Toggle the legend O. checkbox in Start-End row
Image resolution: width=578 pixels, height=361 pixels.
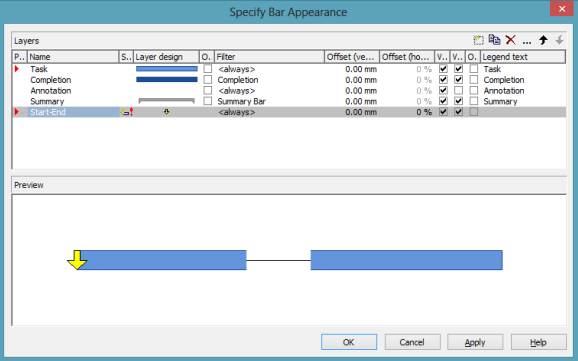pos(474,112)
